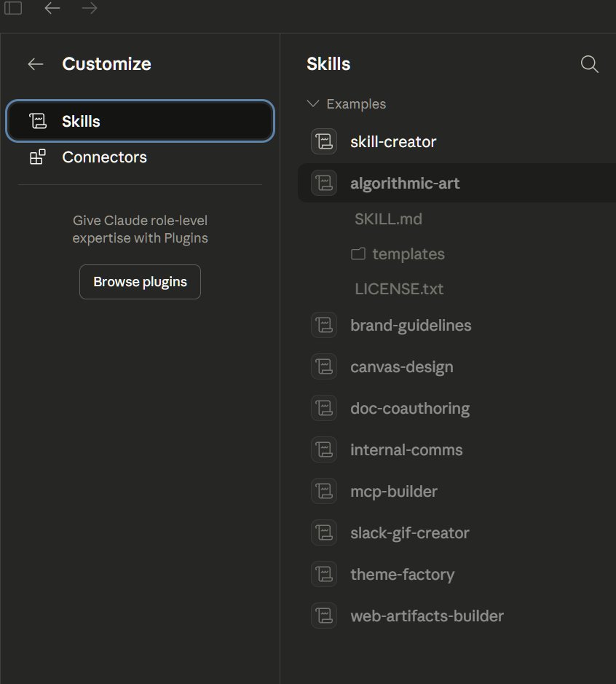
Task: Toggle the sidebar panel icon
Action: pos(13,9)
